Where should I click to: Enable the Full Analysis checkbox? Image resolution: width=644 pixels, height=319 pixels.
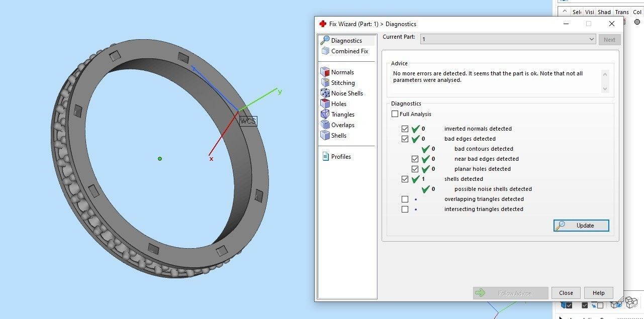pyautogui.click(x=395, y=114)
